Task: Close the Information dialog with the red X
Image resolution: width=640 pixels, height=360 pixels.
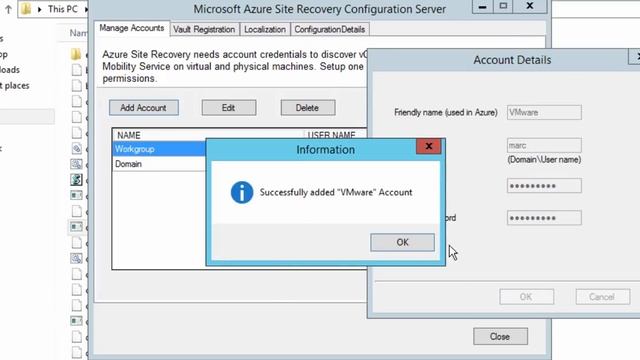Action: (x=428, y=147)
